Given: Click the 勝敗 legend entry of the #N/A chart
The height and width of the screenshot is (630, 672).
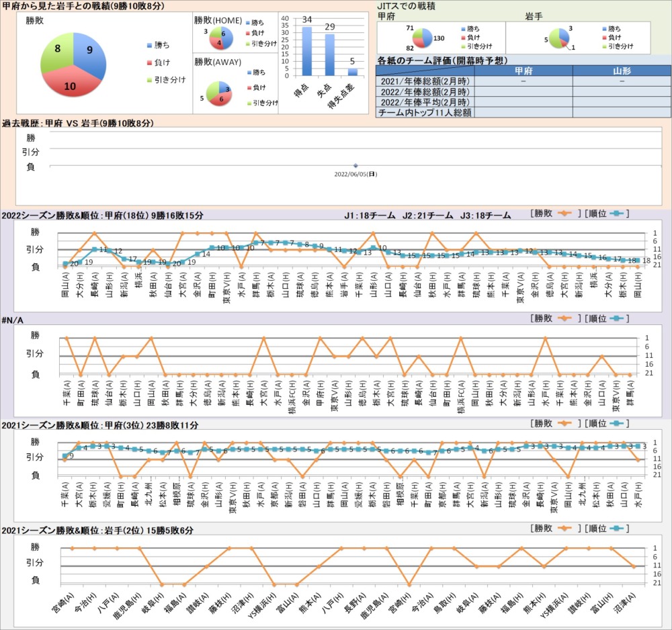Looking at the screenshot, I should pyautogui.click(x=555, y=318).
